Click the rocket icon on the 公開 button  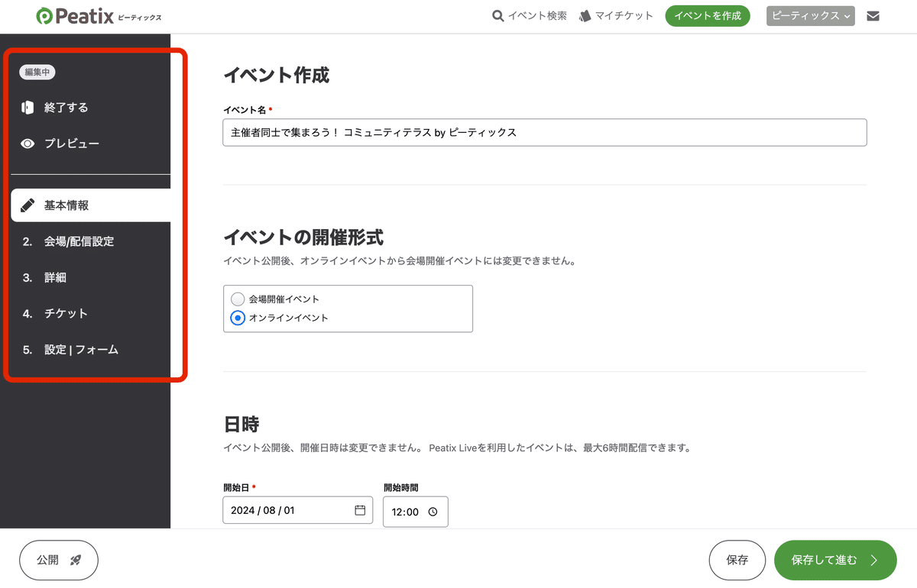click(74, 560)
